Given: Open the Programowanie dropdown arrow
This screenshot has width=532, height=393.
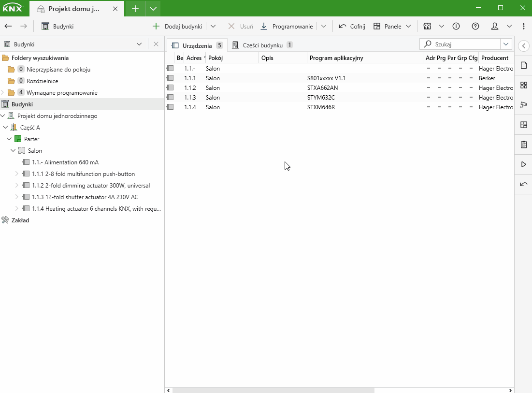Looking at the screenshot, I should click(x=324, y=27).
